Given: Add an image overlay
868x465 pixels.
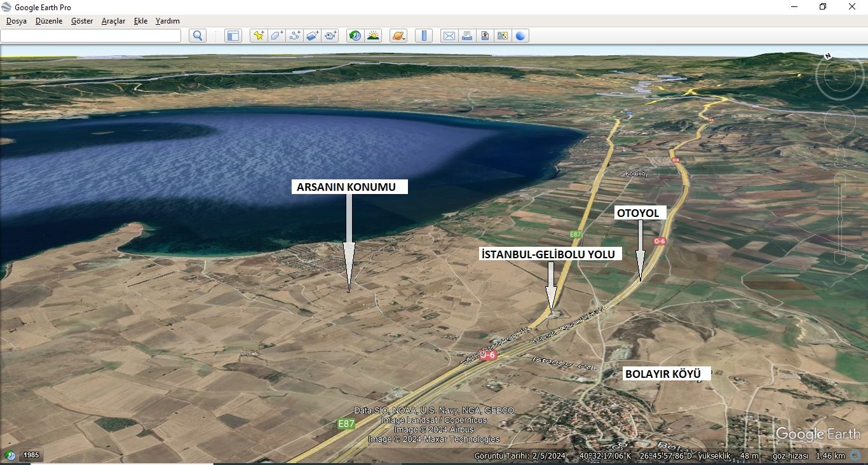Looking at the screenshot, I should tap(313, 36).
